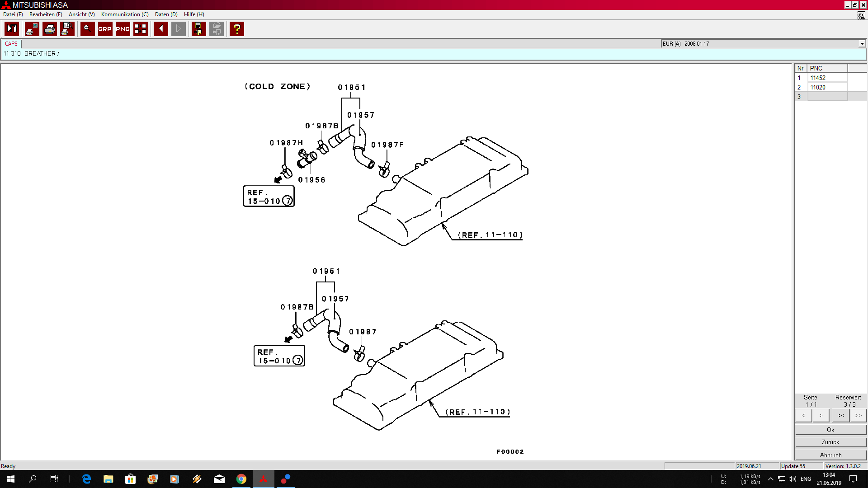Click the Abbruch button
The height and width of the screenshot is (488, 868).
830,455
